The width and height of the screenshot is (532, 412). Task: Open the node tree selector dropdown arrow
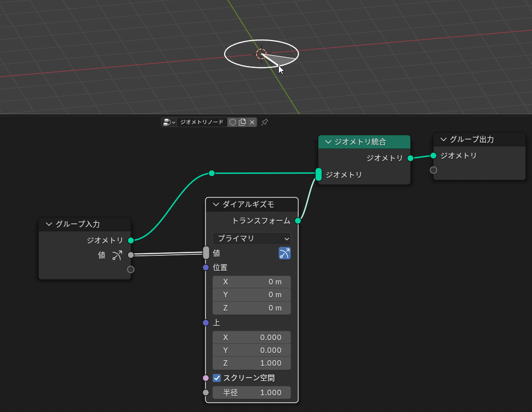point(173,122)
